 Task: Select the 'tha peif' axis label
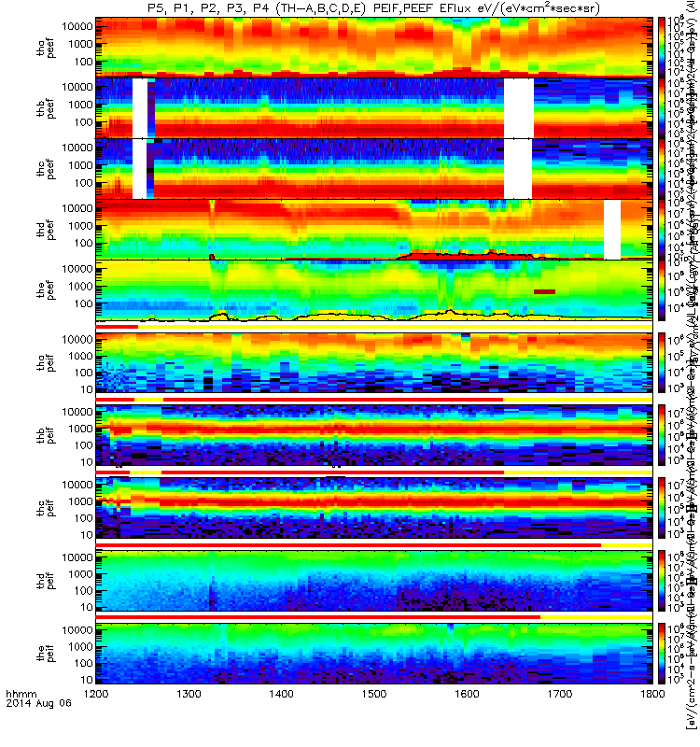[46, 362]
